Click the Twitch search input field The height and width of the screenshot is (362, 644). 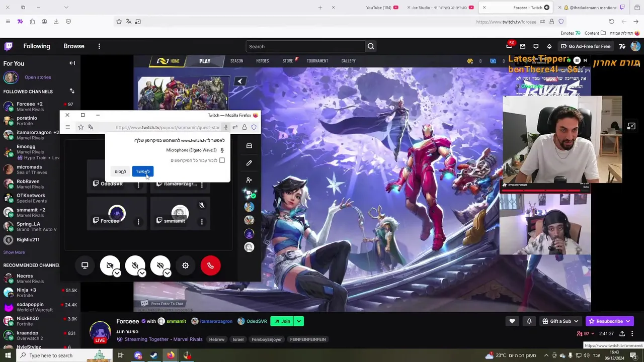click(x=305, y=46)
